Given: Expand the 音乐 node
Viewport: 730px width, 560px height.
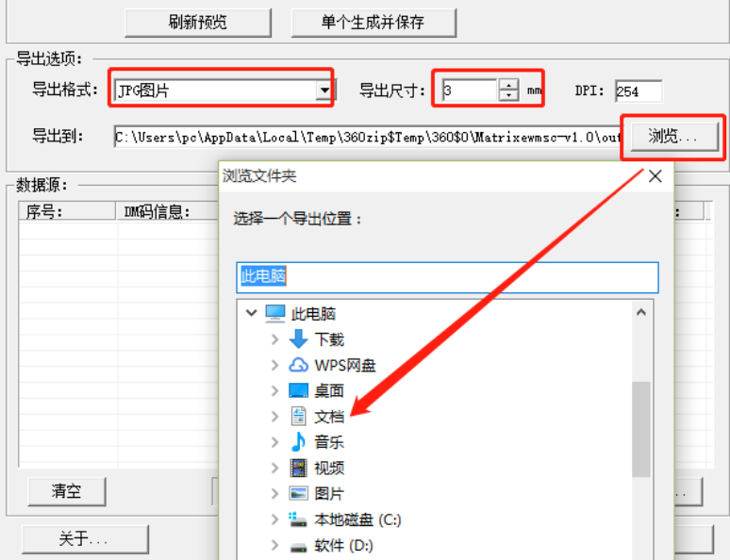Looking at the screenshot, I should coord(275,442).
